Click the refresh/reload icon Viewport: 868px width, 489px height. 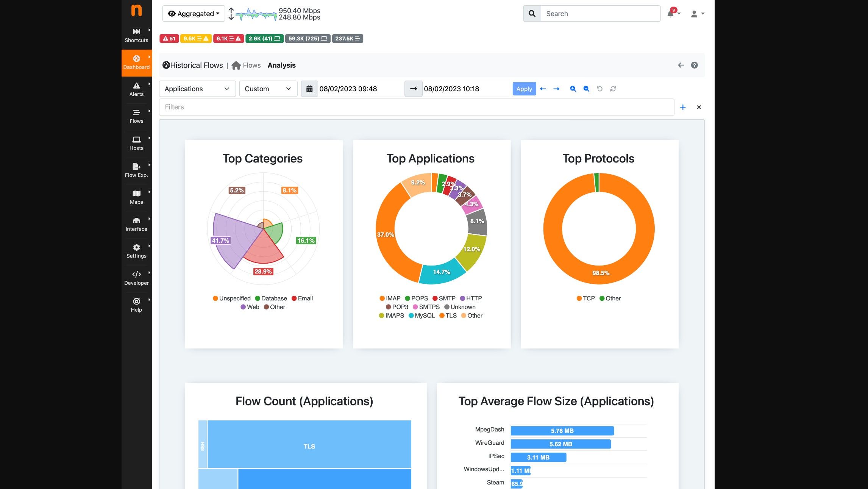pos(612,88)
